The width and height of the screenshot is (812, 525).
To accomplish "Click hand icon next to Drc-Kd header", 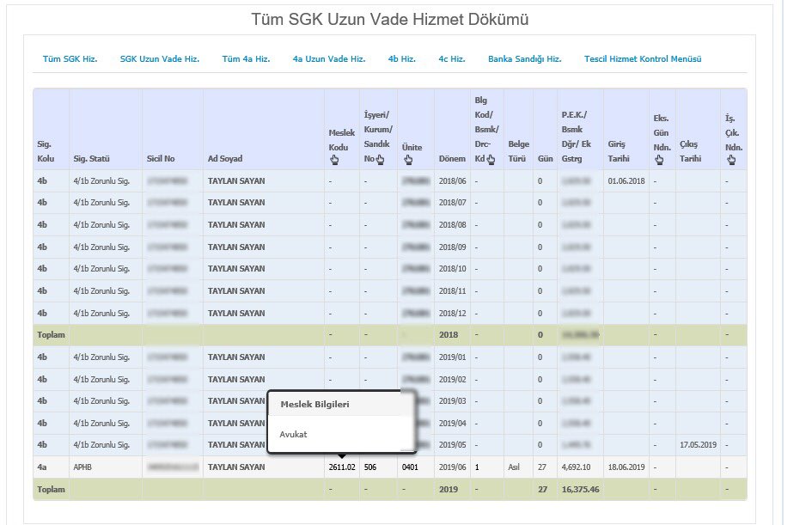I will point(489,159).
